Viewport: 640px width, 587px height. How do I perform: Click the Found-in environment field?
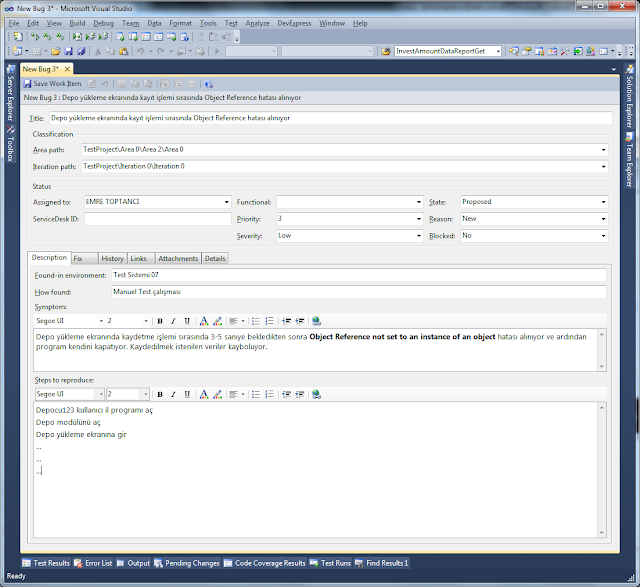[x=359, y=275]
